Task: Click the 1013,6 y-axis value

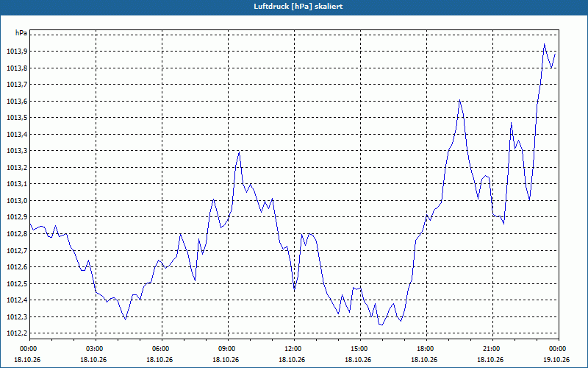Action: [17, 101]
